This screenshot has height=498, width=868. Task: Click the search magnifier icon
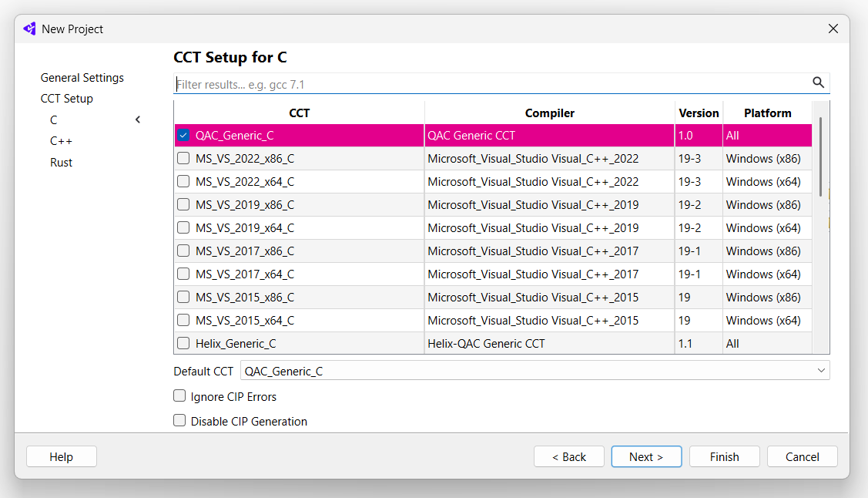tap(818, 82)
